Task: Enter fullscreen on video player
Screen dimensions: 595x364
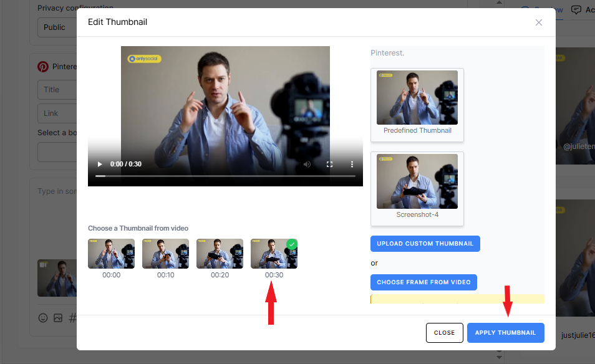Action: click(x=330, y=165)
